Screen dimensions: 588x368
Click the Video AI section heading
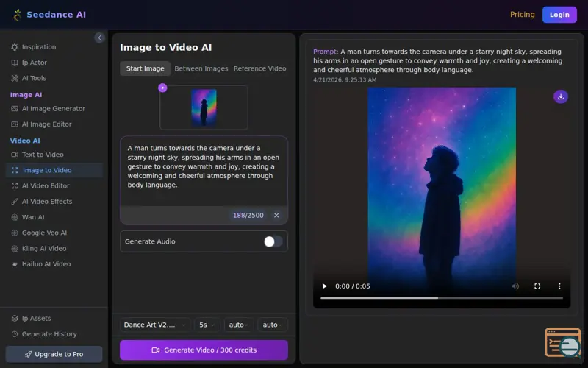click(25, 141)
